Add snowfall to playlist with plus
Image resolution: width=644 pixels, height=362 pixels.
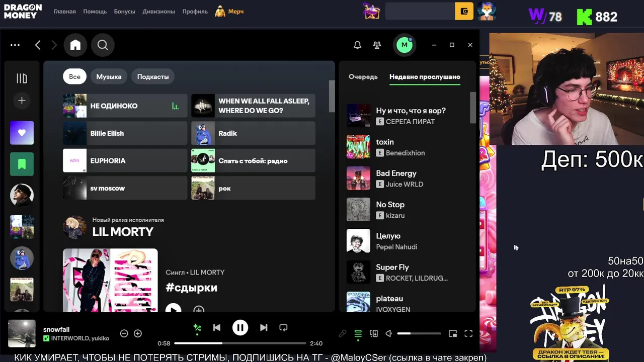coord(138,333)
